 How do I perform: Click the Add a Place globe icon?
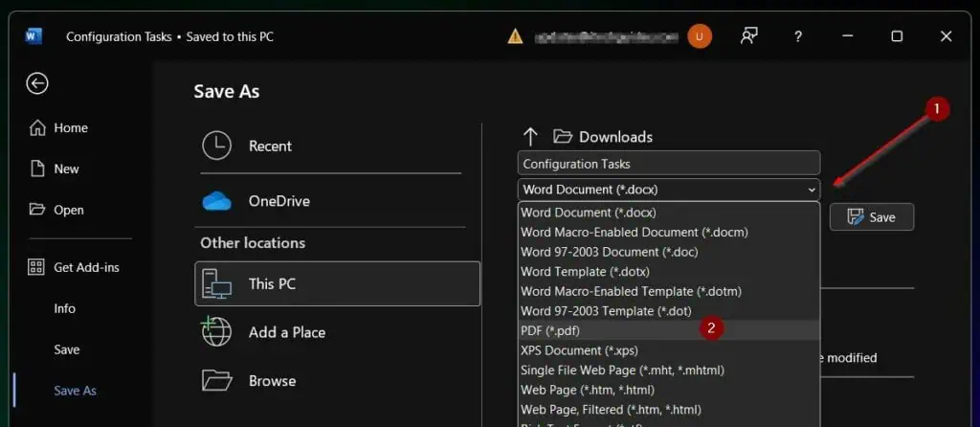click(x=216, y=331)
